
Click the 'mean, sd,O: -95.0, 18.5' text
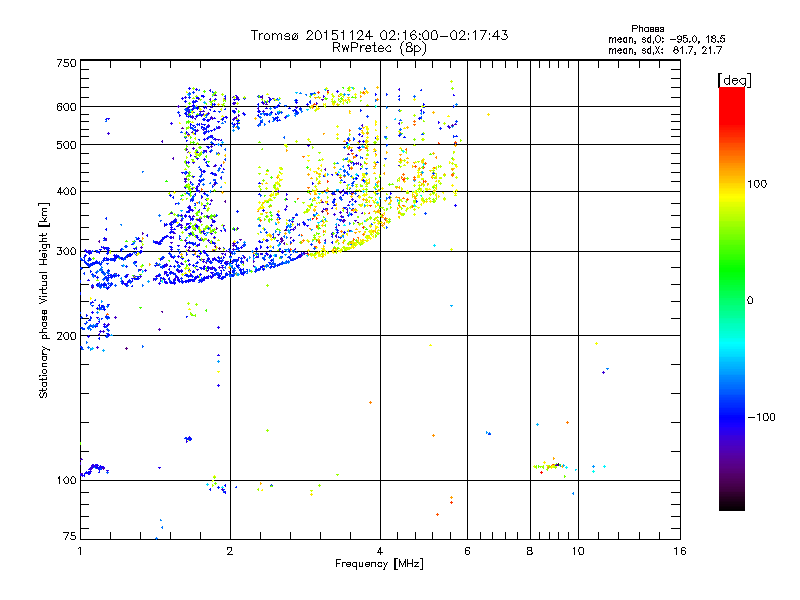click(666, 39)
